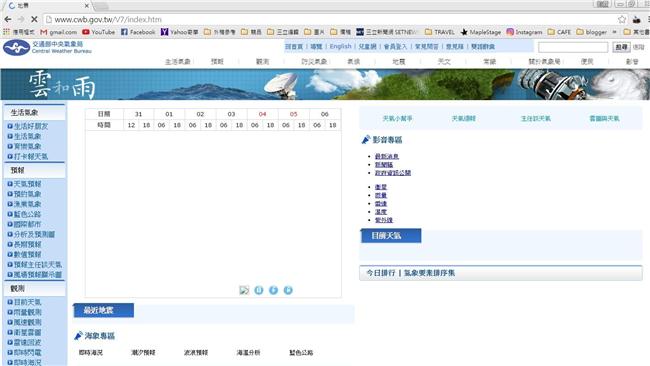
Task: Click the search button beside search box
Action: click(x=621, y=47)
